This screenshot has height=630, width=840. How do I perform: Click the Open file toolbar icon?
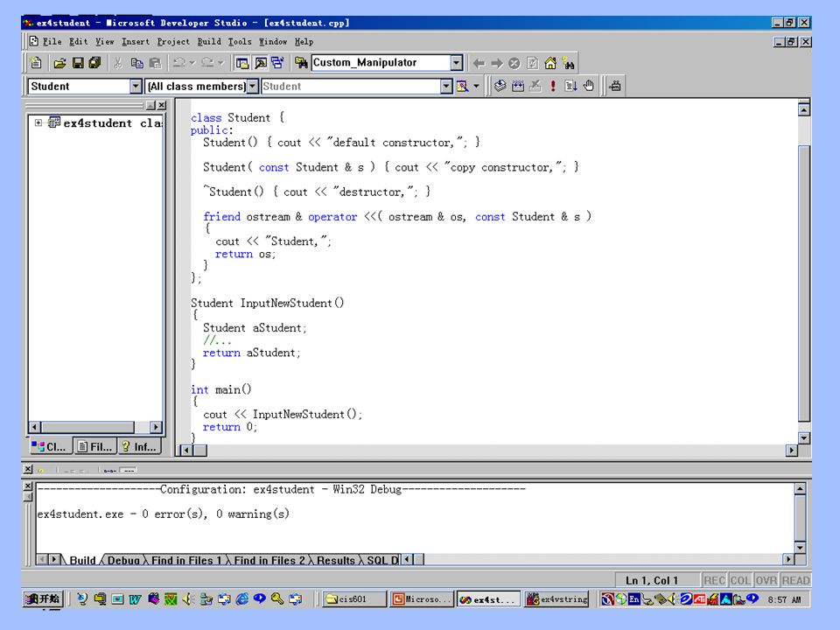(59, 63)
